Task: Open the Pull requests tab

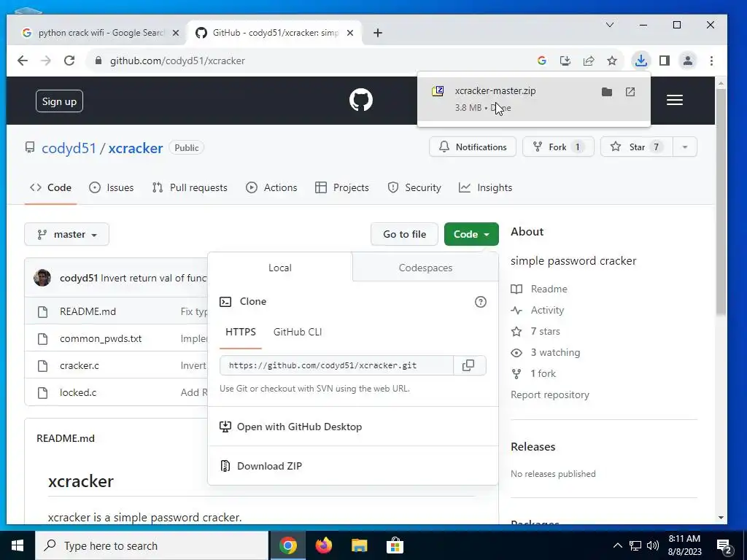Action: (x=190, y=187)
